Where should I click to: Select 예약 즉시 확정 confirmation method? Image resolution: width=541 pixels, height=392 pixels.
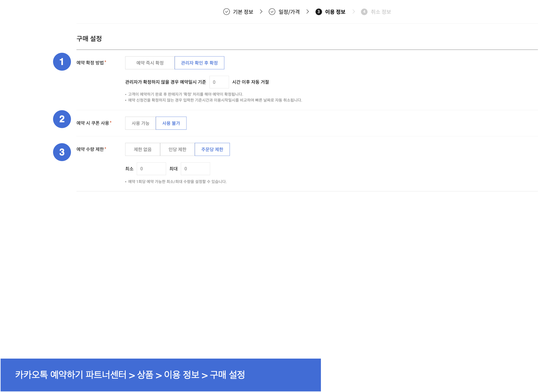(x=150, y=63)
